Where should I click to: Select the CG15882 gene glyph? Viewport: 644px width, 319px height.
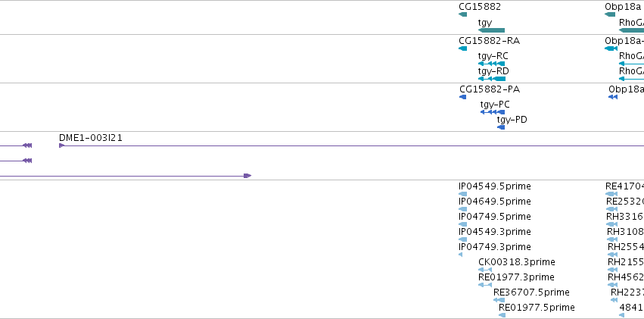(x=463, y=14)
